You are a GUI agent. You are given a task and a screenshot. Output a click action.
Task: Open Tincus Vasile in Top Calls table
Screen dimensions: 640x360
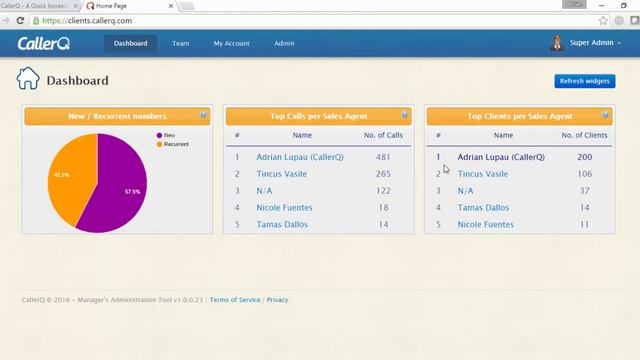click(282, 174)
